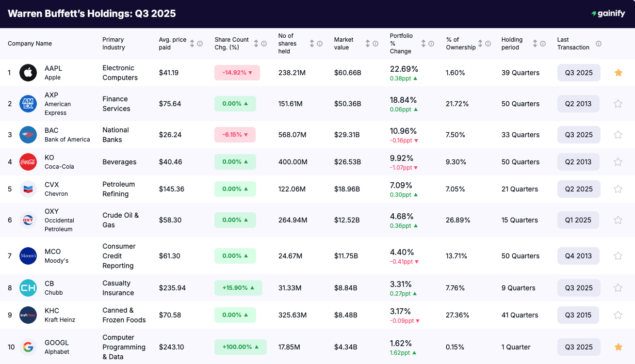This screenshot has width=635, height=364.
Task: Unstar the GOOGL Alphabet row
Action: click(618, 347)
